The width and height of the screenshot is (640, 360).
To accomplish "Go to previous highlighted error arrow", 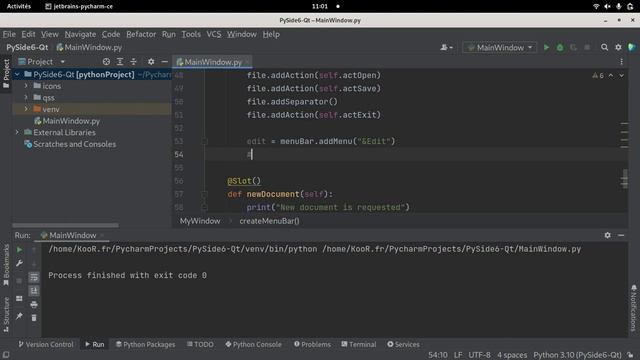I will tap(611, 76).
